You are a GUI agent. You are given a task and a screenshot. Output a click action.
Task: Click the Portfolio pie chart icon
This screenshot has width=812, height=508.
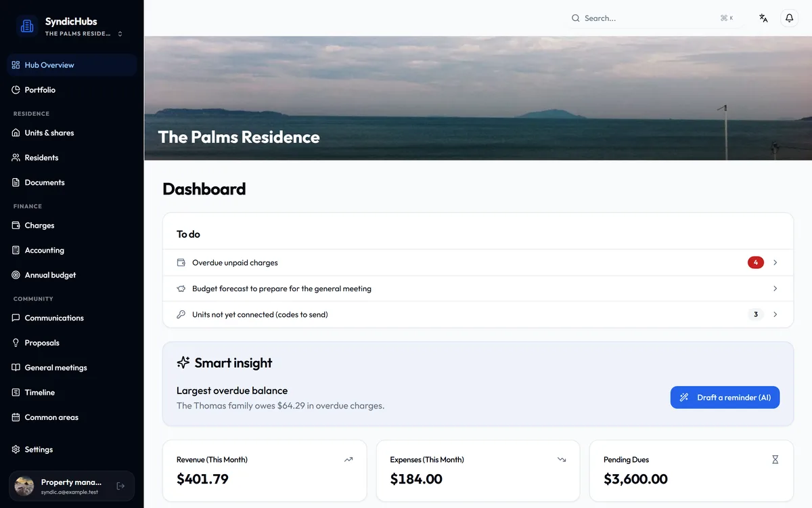click(x=16, y=90)
